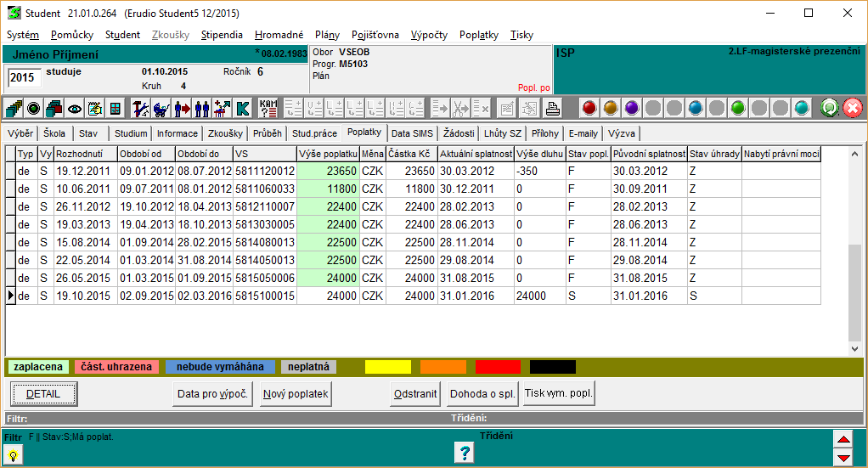Click the green letter K icon
The height and width of the screenshot is (468, 868).
click(x=243, y=109)
